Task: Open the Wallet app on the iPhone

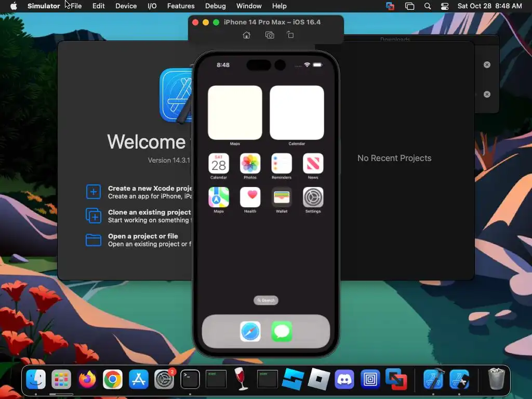Action: 282,197
